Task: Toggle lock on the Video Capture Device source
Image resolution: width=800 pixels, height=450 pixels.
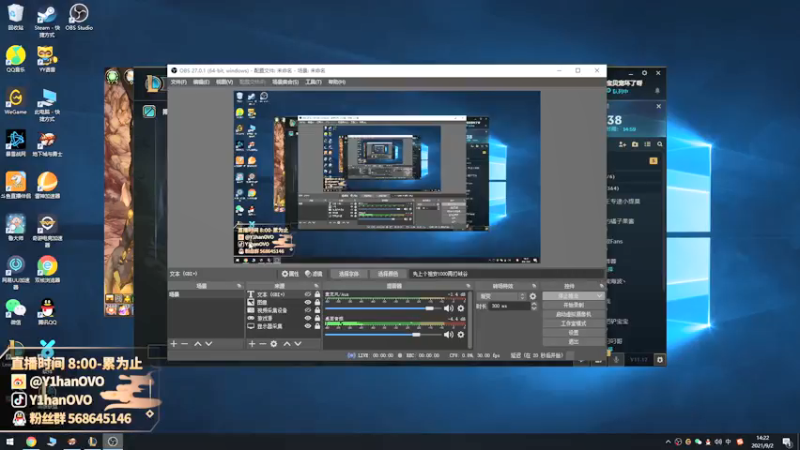Action: [x=317, y=310]
